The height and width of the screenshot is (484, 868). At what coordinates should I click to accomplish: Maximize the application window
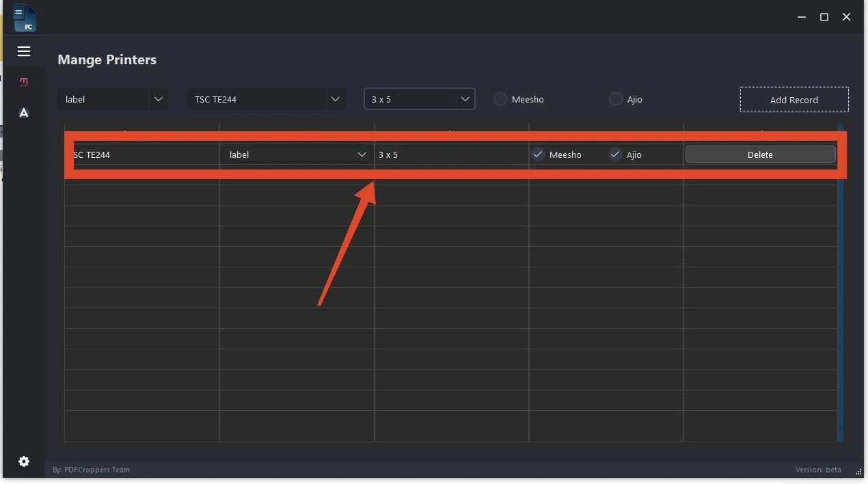click(x=824, y=17)
